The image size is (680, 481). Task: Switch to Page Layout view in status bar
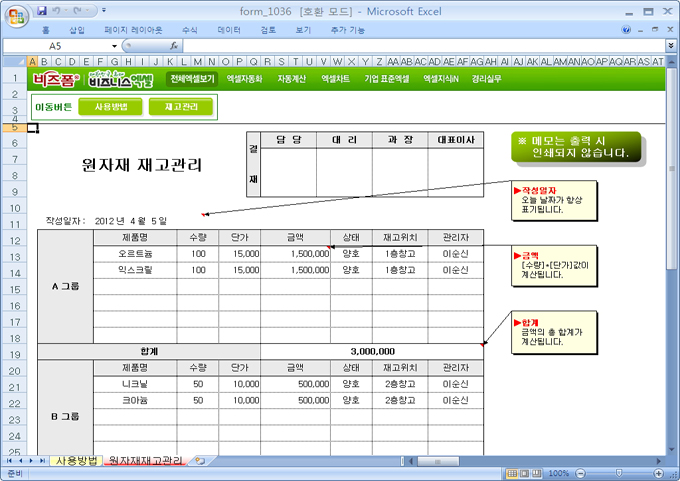[525, 473]
